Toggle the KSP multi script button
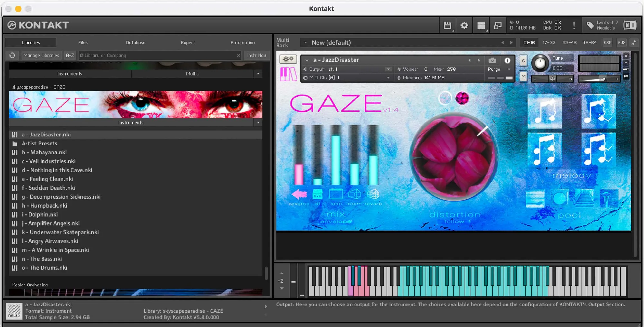The image size is (644, 327). [x=607, y=42]
